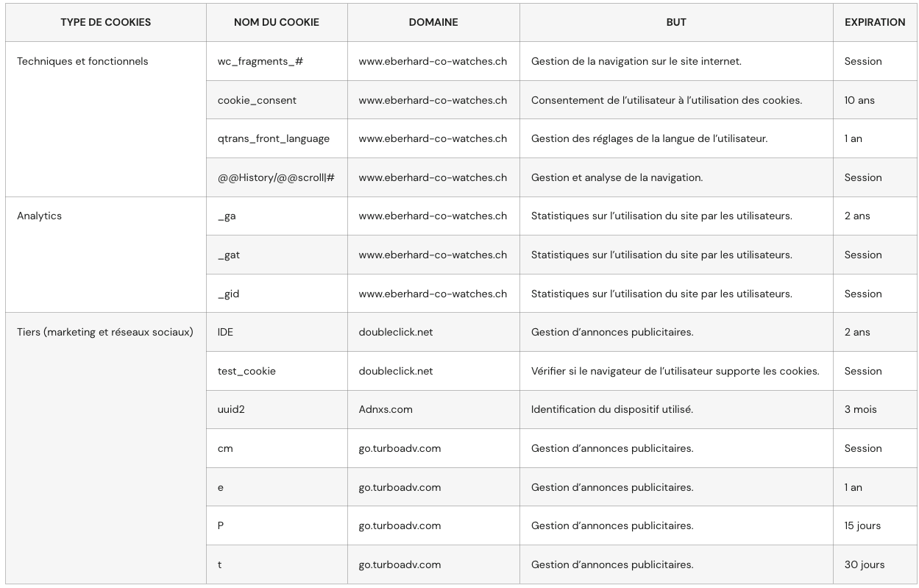The image size is (919, 588).
Task: Click the 10 ans expiration value
Action: tap(859, 100)
